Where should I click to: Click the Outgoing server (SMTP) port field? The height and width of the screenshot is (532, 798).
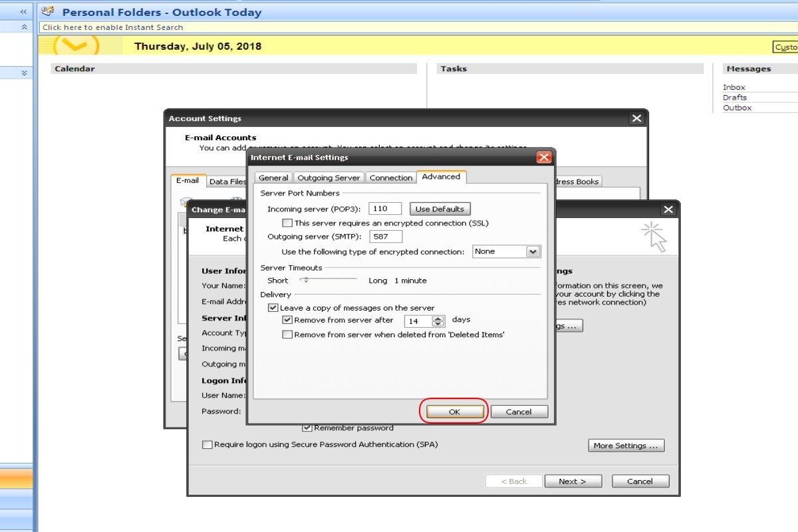point(386,236)
